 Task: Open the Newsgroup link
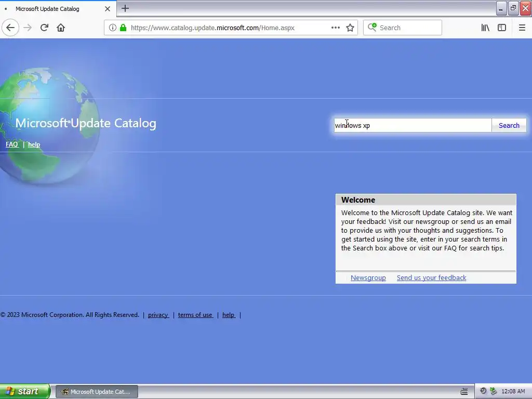pos(368,277)
